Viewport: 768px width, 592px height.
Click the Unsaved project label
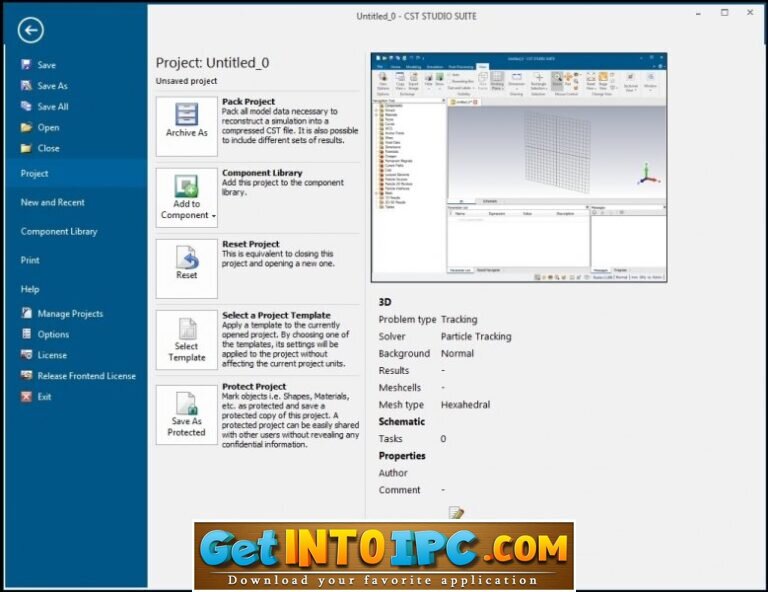(x=186, y=81)
